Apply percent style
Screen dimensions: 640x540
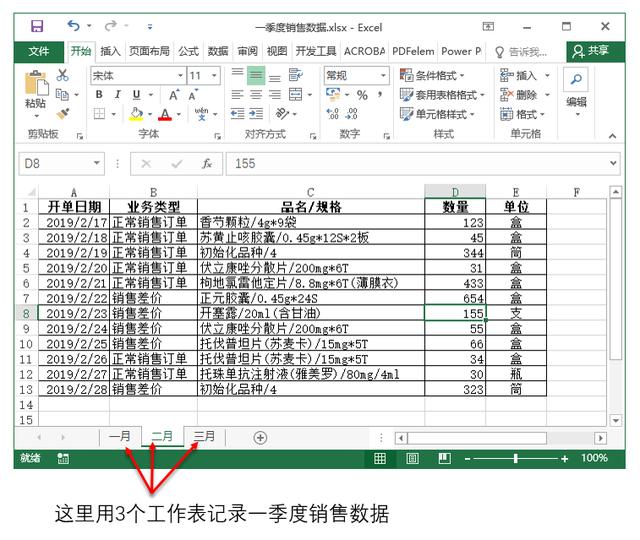362,95
